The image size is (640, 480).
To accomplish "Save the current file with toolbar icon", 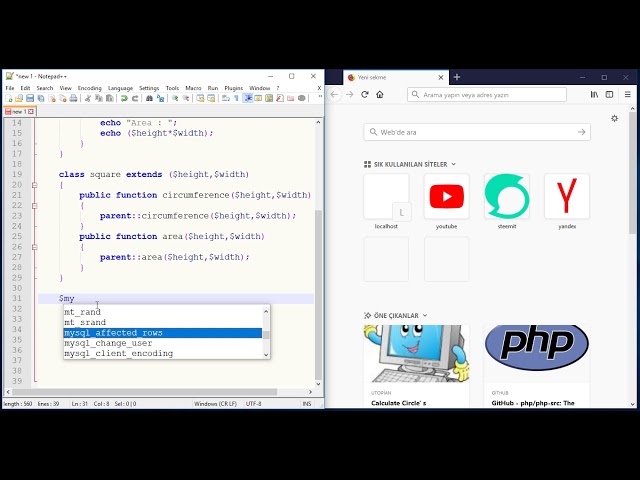I will (x=30, y=98).
